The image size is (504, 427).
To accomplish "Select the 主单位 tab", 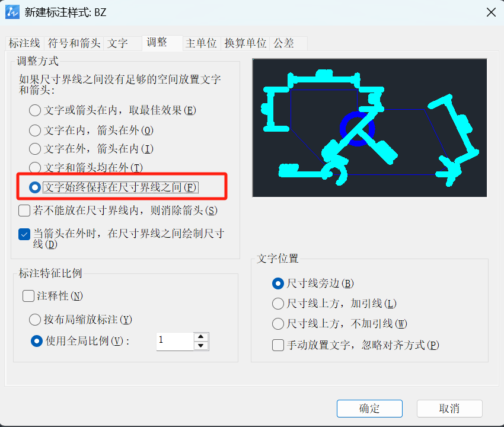I will 201,43.
